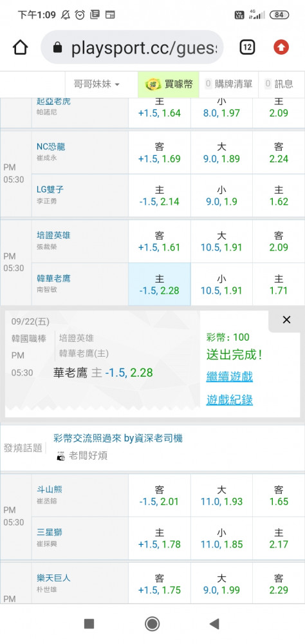This screenshot has width=305, height=644.
Task: Expand the 哥哥妹妹 account dropdown
Action: coord(97,84)
